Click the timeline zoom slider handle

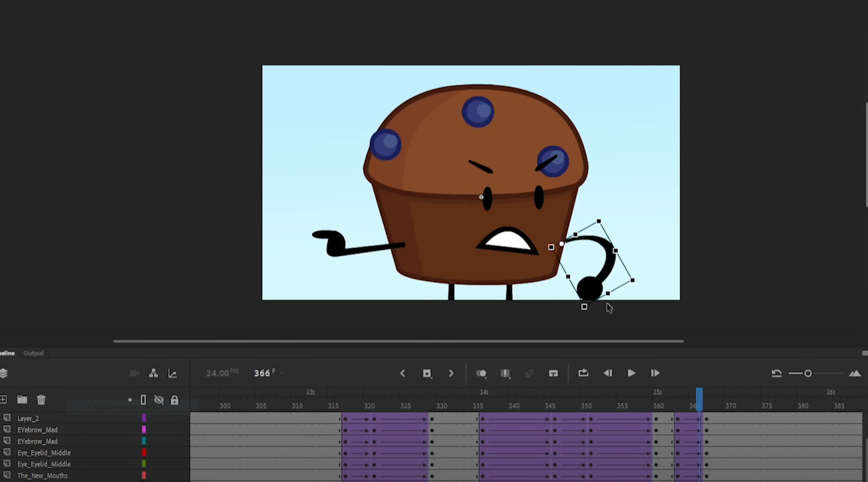click(x=808, y=373)
